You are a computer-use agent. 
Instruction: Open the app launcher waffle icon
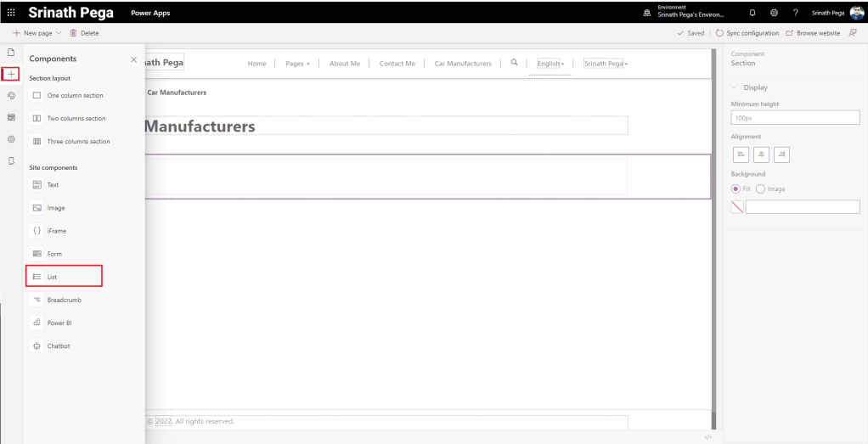pyautogui.click(x=11, y=13)
